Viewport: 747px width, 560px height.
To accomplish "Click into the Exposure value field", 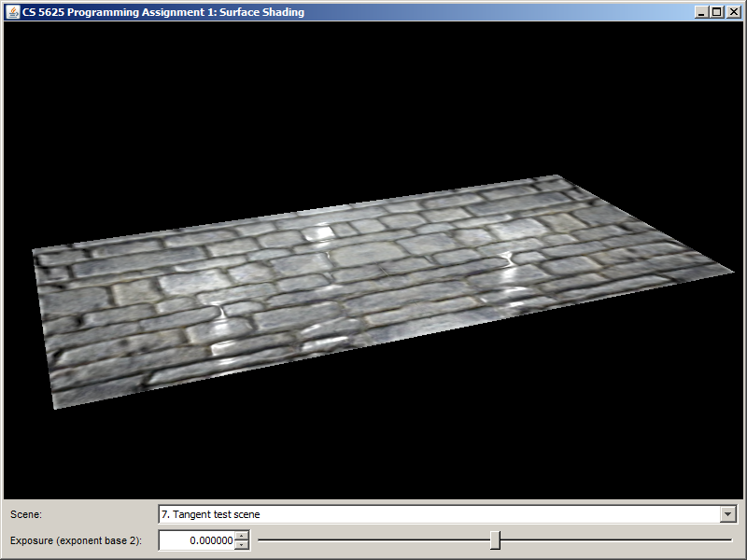I will [197, 540].
